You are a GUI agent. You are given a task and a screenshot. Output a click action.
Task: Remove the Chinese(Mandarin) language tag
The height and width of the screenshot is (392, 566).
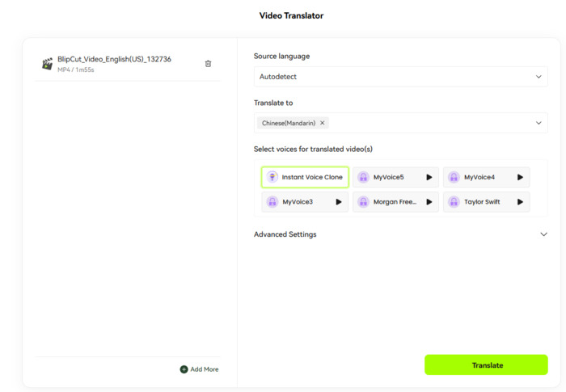point(322,123)
